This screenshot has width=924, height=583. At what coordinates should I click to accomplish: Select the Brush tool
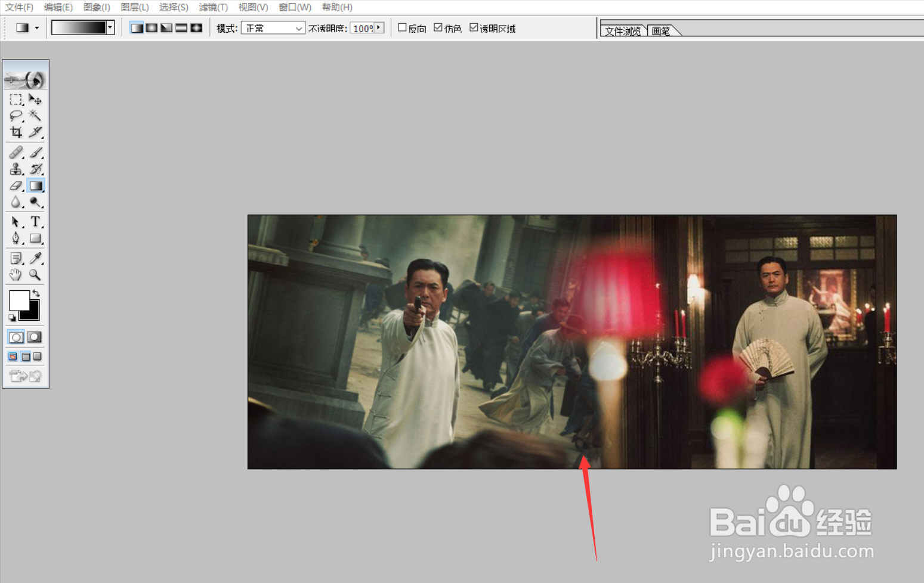pyautogui.click(x=35, y=153)
